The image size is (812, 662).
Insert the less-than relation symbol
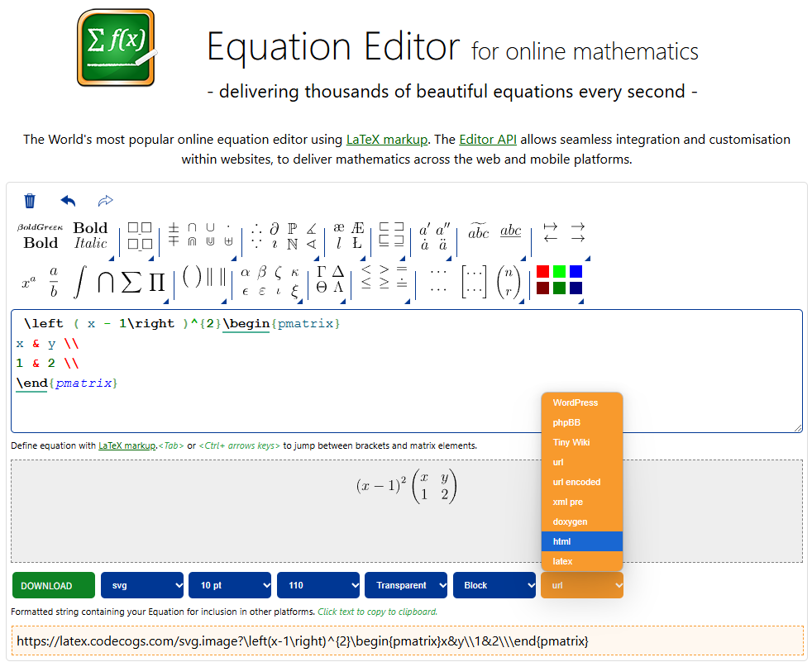coord(366,269)
